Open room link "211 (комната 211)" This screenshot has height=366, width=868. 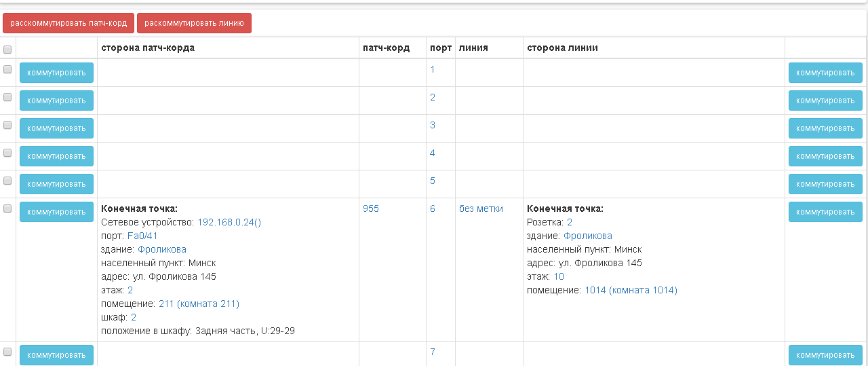point(199,304)
